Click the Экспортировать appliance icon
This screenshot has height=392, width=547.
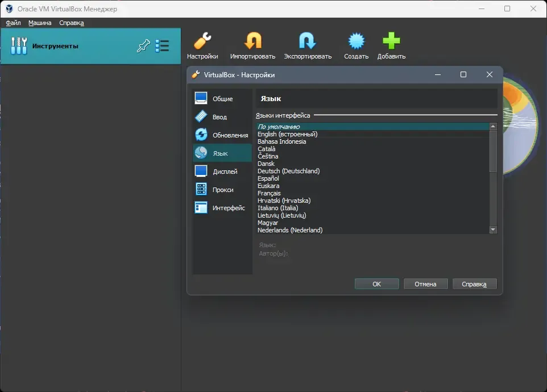308,41
